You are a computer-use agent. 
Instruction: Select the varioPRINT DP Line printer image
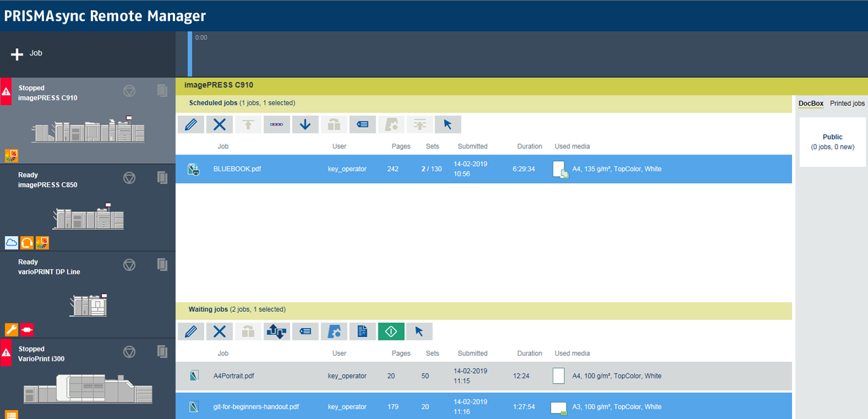(89, 306)
